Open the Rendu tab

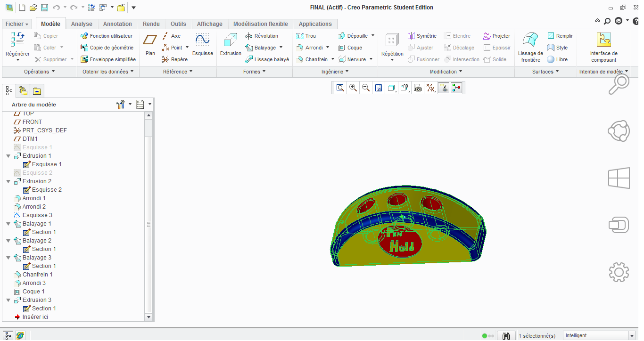151,24
